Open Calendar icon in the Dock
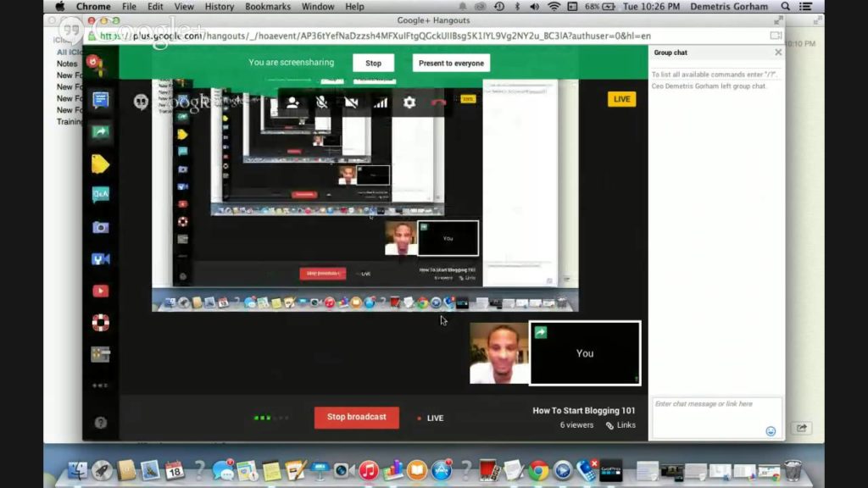This screenshot has height=488, width=868. (175, 470)
